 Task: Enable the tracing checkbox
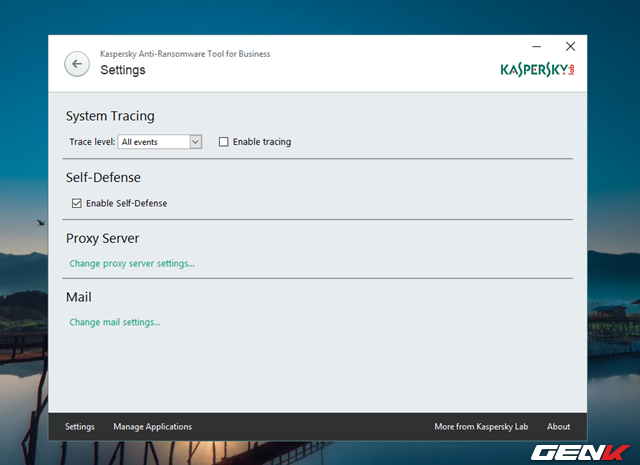(224, 142)
